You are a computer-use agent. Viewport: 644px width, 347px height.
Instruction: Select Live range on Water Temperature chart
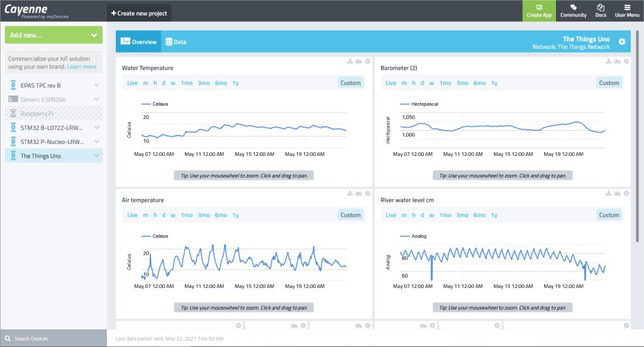132,83
